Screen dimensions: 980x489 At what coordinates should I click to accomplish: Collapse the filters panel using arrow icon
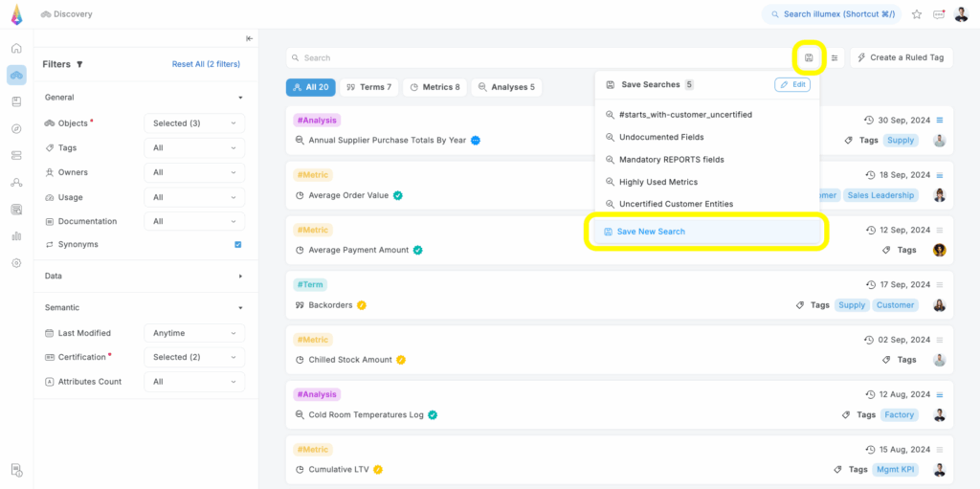249,38
